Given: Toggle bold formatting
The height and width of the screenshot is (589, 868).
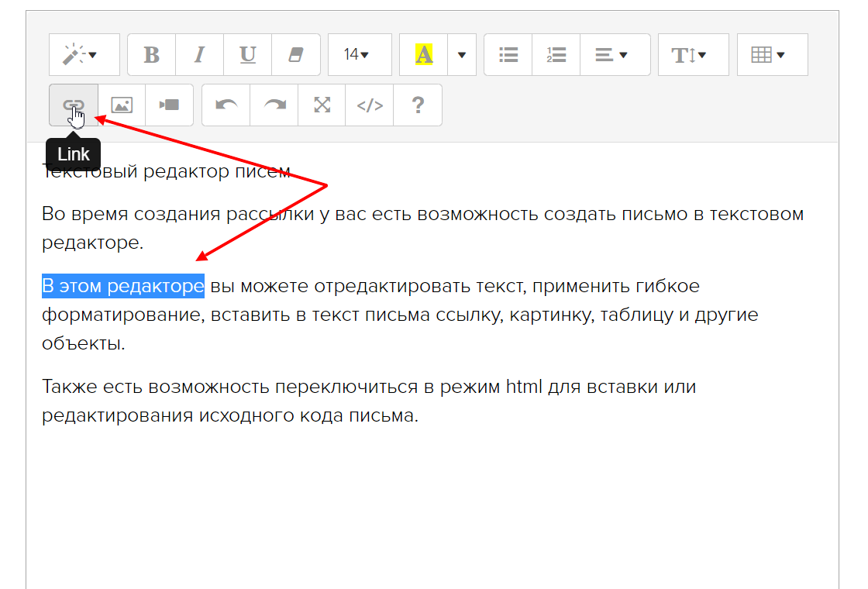Looking at the screenshot, I should point(152,55).
